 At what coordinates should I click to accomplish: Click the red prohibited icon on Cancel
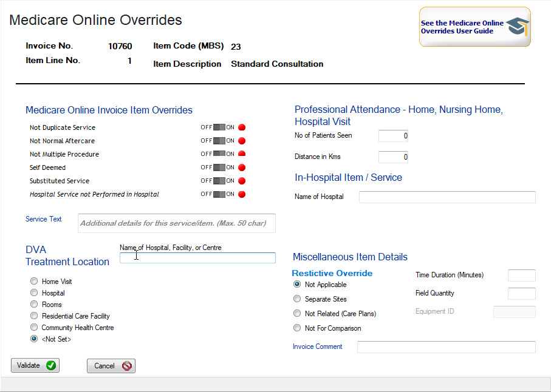tap(127, 366)
